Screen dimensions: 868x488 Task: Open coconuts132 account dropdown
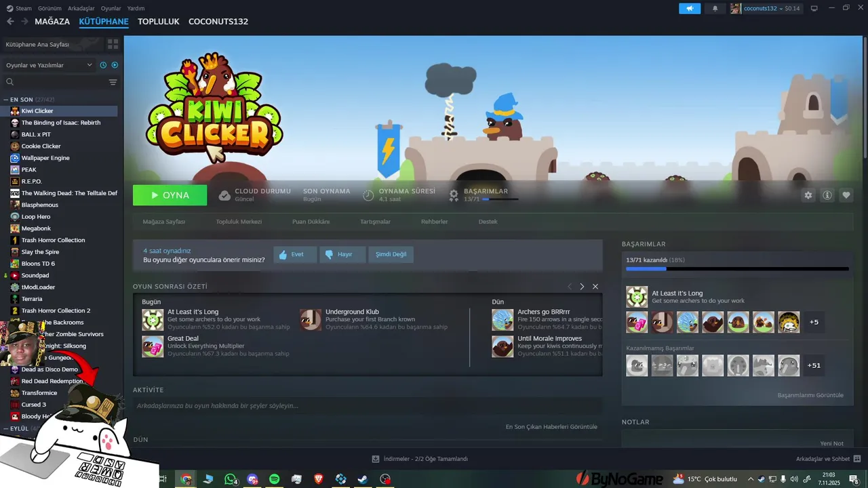point(766,8)
